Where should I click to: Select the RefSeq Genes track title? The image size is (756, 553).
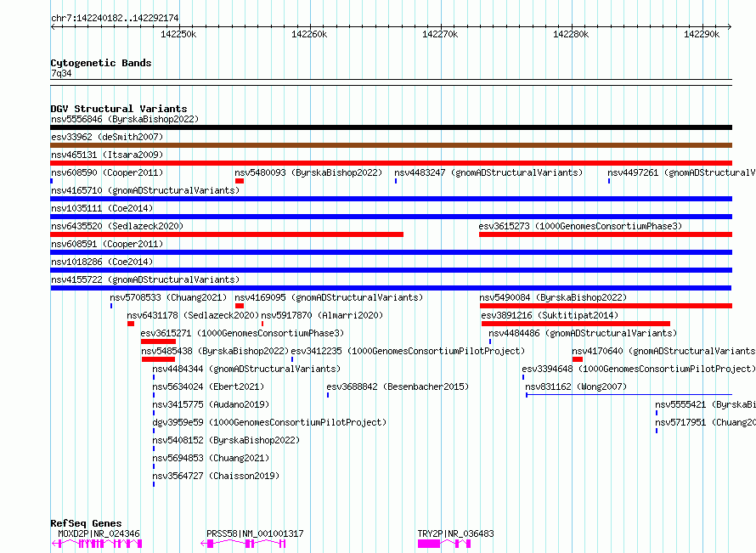[x=87, y=523]
